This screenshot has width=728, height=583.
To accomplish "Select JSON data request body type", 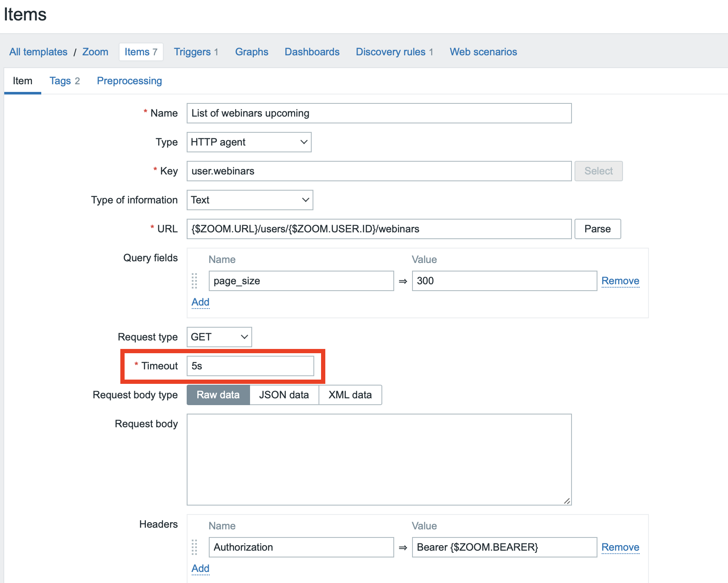I will [x=284, y=395].
